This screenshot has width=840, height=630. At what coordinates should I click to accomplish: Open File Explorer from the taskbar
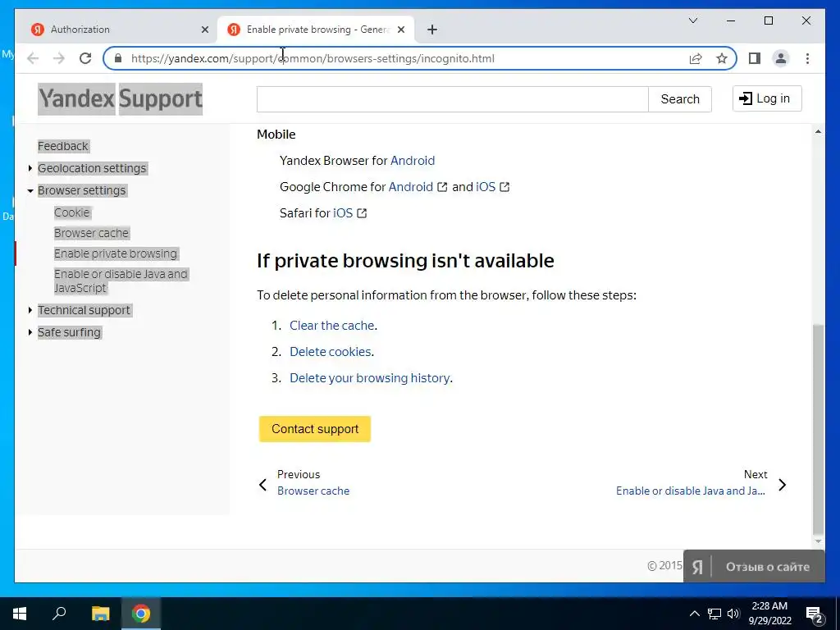[100, 614]
